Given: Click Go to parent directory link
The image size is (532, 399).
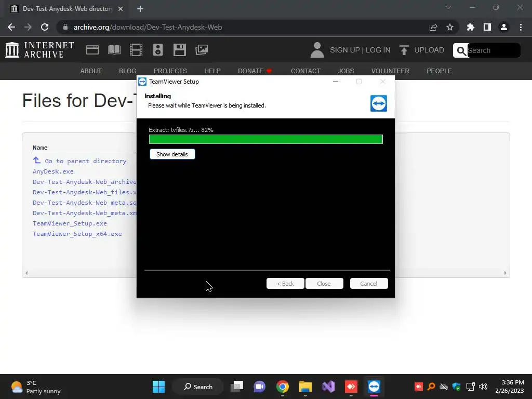Looking at the screenshot, I should 86,161.
